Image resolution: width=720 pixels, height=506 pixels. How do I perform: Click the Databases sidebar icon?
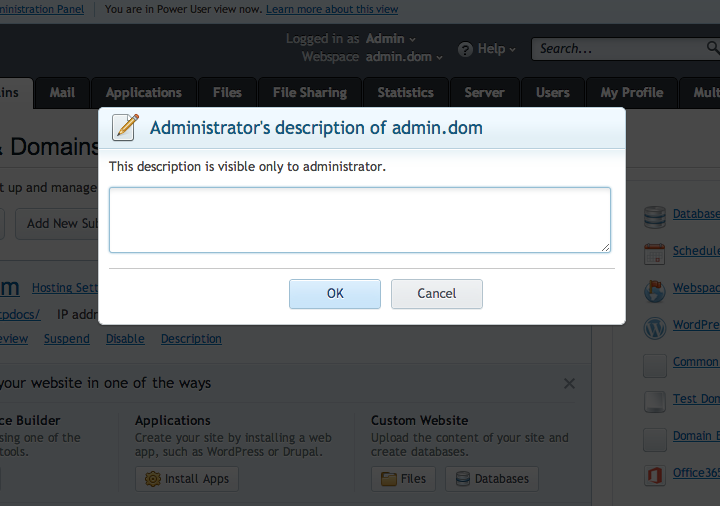[x=655, y=217]
